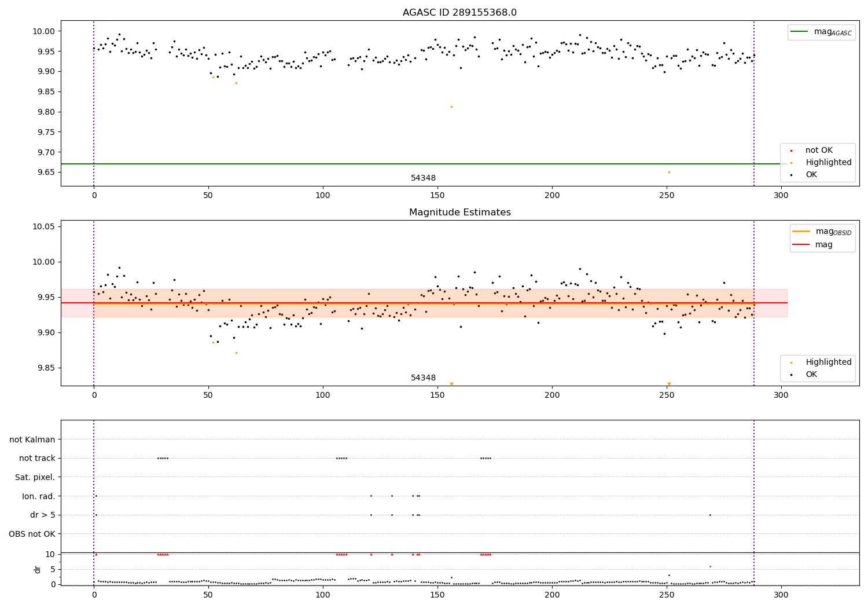This screenshot has width=868, height=608.
Task: Click the '54348' label in middle panel
Action: 423,378
